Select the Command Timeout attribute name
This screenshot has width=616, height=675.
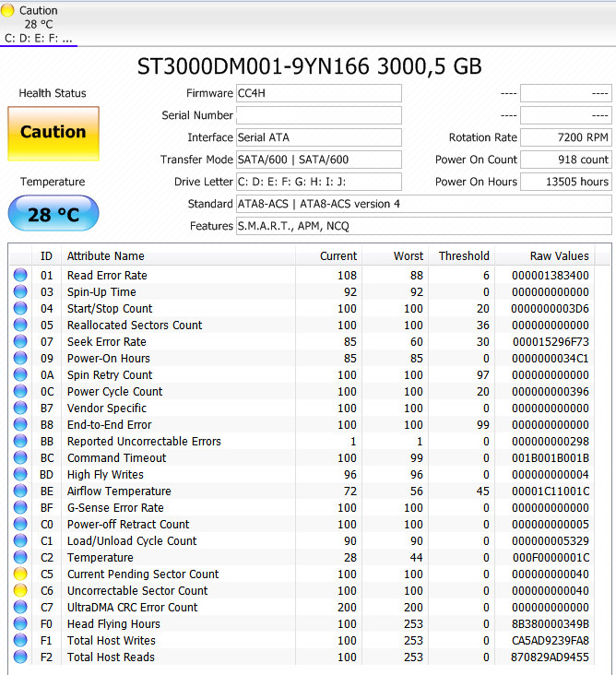click(x=117, y=457)
